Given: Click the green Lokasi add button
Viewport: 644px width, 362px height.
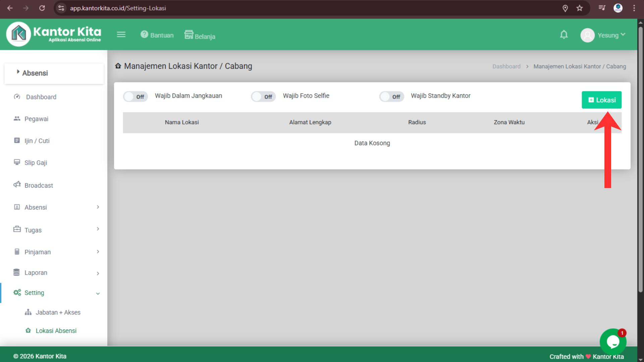Looking at the screenshot, I should click(601, 100).
